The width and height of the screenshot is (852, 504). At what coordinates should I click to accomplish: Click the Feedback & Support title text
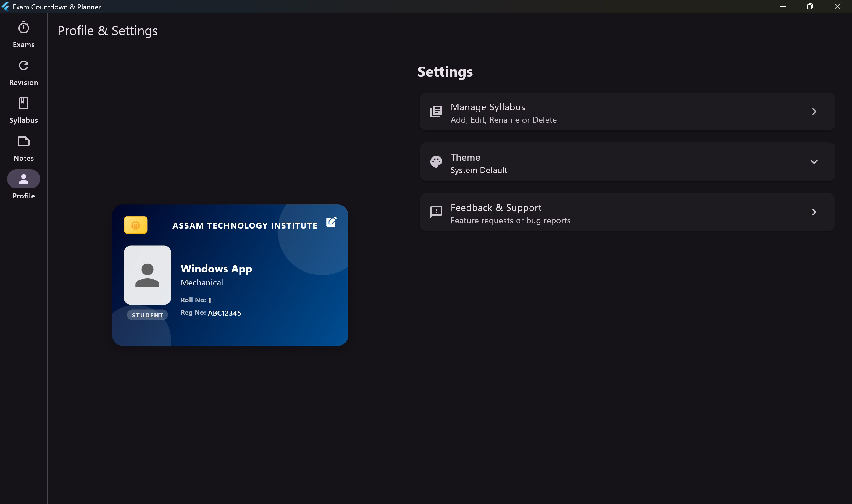click(x=496, y=208)
